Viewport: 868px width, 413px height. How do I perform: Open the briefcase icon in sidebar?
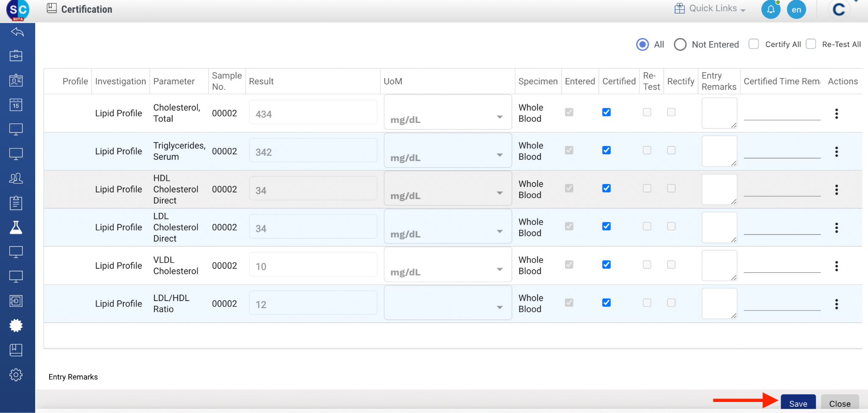pyautogui.click(x=16, y=56)
